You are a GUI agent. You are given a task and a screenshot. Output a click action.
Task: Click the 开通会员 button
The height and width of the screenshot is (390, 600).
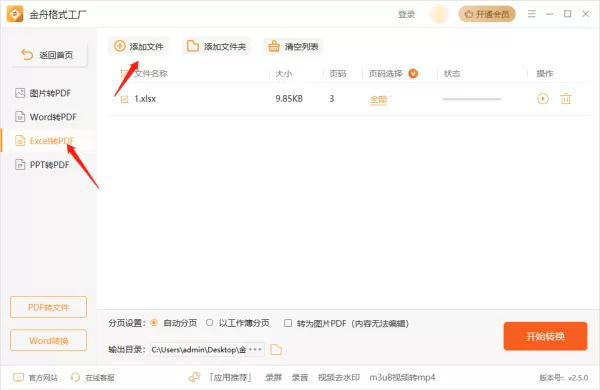click(x=487, y=14)
